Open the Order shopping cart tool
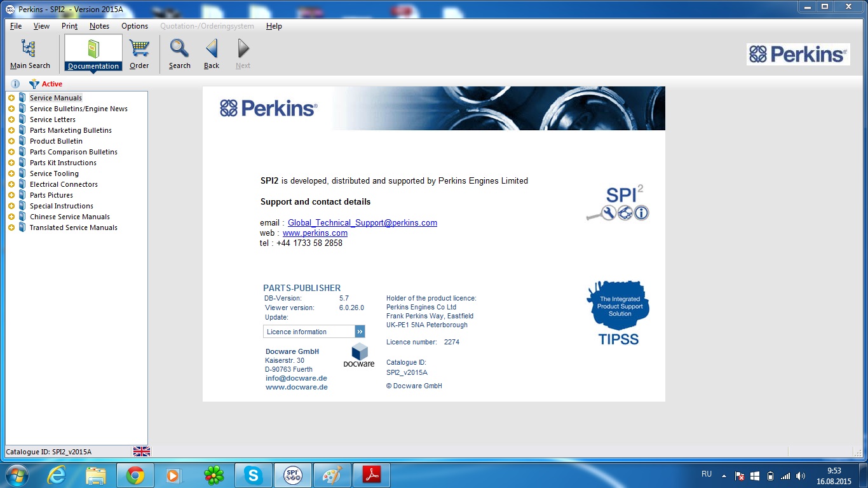868x488 pixels. click(139, 54)
